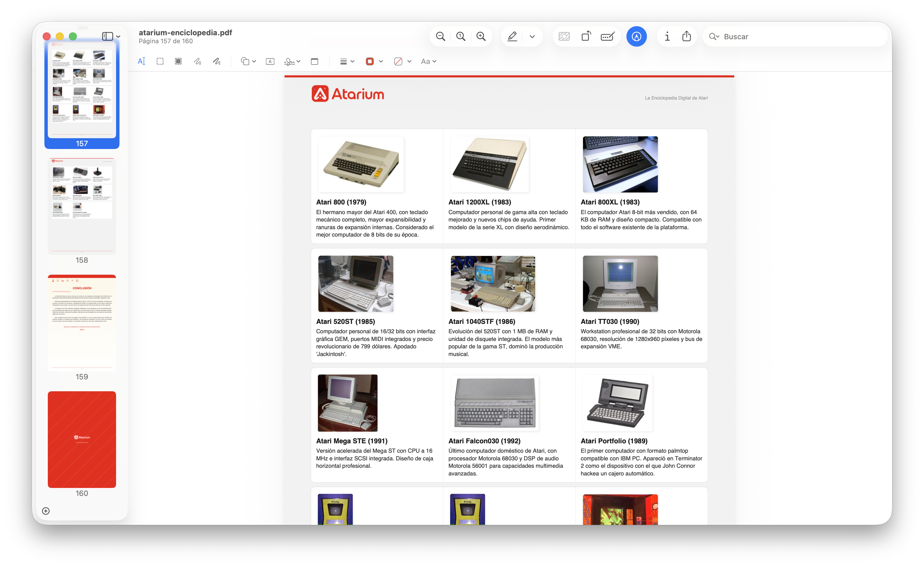Rotate the page with the rotate icon

pos(586,36)
